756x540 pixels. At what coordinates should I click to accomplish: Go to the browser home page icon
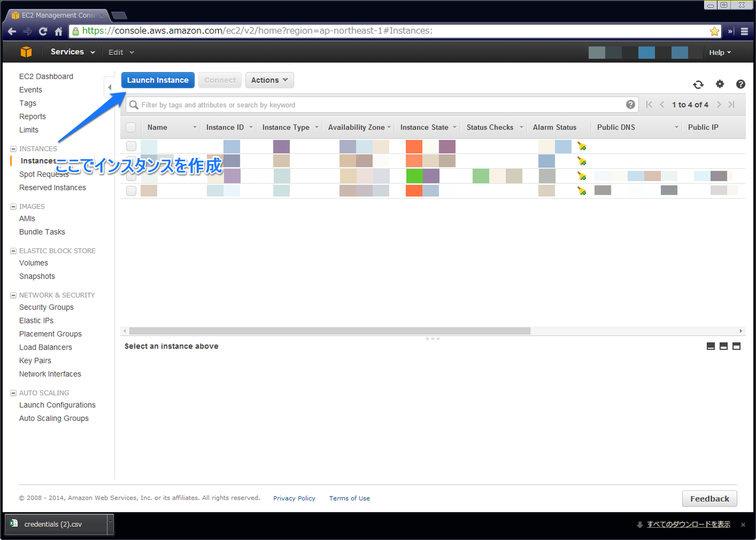[58, 31]
